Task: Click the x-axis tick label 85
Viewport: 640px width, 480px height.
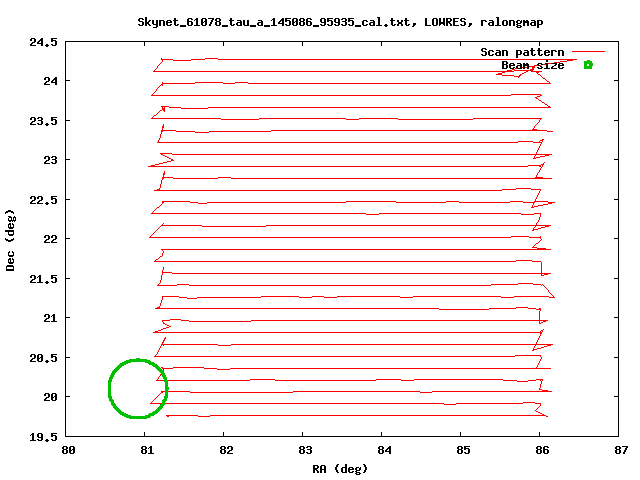Action: click(461, 450)
